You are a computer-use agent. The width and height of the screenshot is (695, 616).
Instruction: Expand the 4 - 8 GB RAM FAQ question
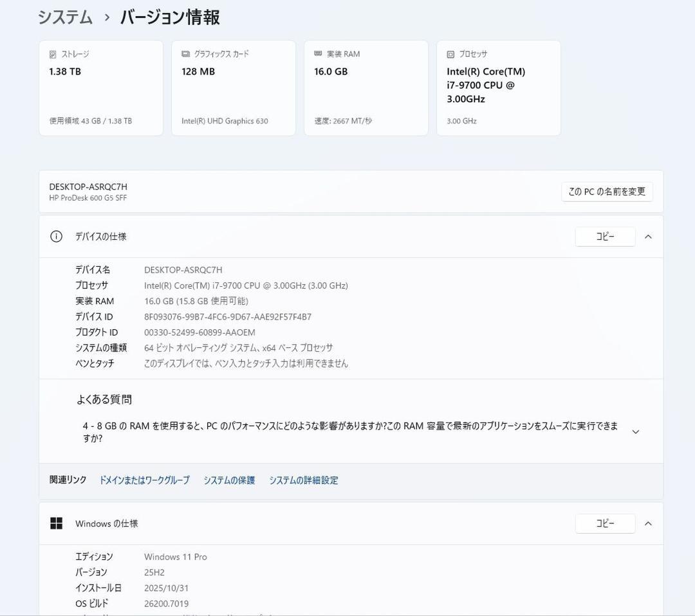(635, 432)
